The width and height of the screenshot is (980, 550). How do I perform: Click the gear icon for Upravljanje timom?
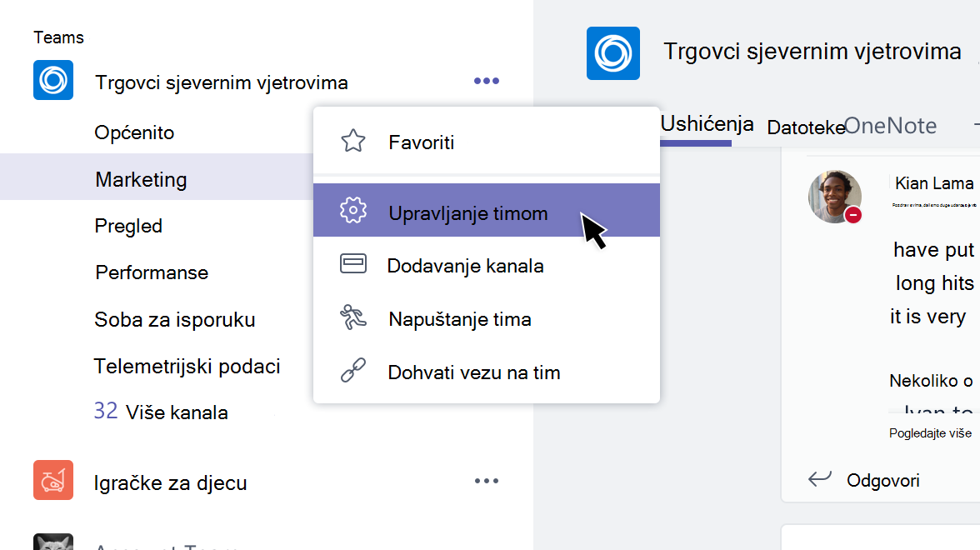(x=353, y=211)
